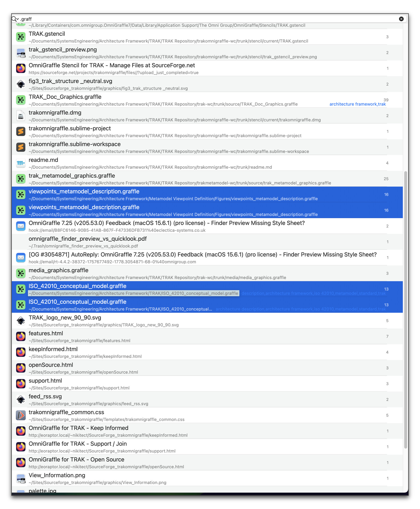The image size is (420, 509).
Task: Click into the .graff search text field
Action: [205, 19]
